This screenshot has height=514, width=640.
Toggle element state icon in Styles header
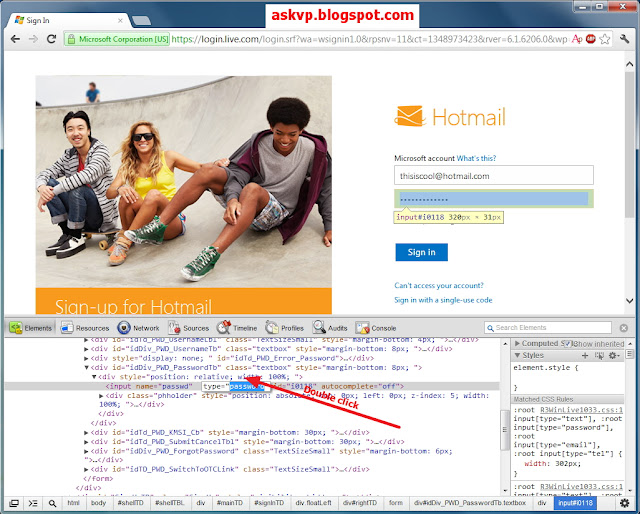tap(599, 356)
